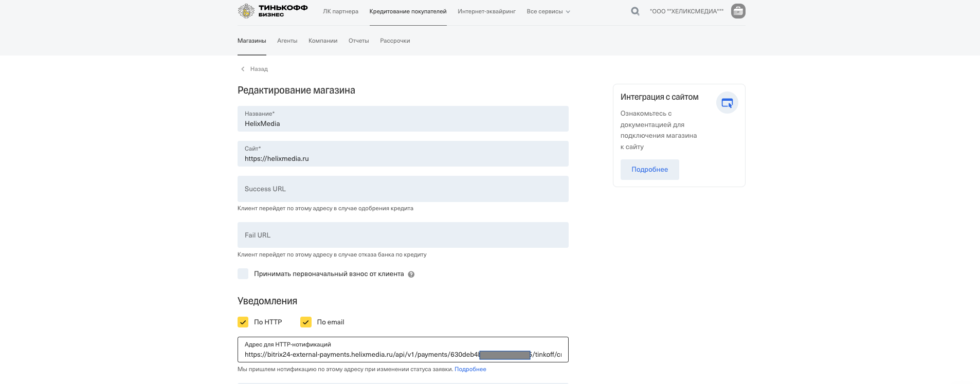This screenshot has width=980, height=384.
Task: Click the help question mark icon
Action: coord(411,275)
